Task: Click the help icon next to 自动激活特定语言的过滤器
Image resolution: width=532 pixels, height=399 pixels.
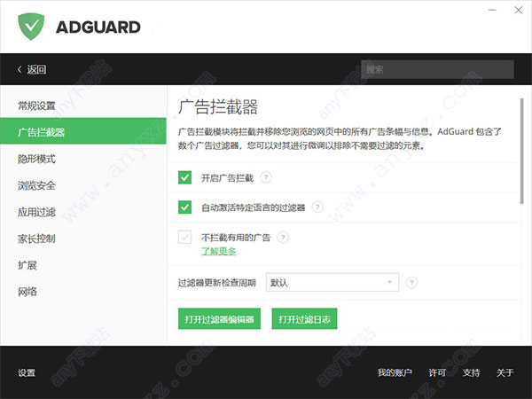Action: tap(317, 207)
